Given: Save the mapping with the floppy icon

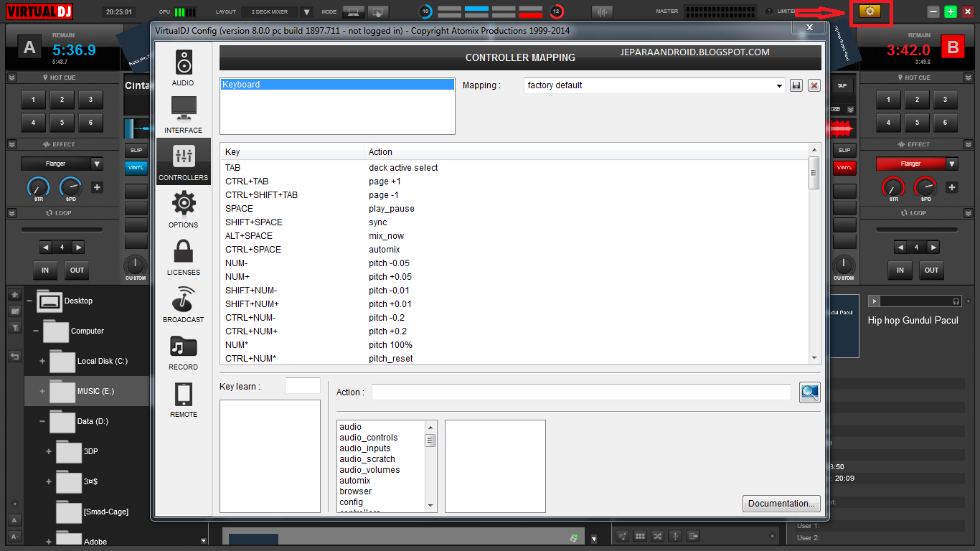Looking at the screenshot, I should click(x=796, y=85).
